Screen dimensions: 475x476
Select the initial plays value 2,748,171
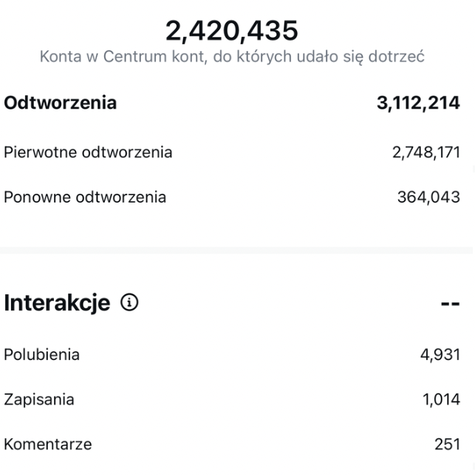[x=426, y=152]
